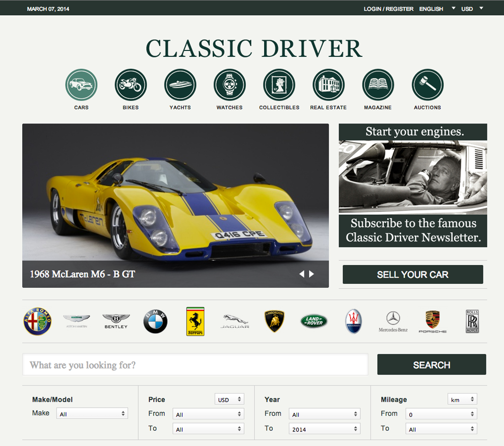Open the Auctions gavel icon
Viewport: 504px width, 446px height.
click(x=427, y=85)
